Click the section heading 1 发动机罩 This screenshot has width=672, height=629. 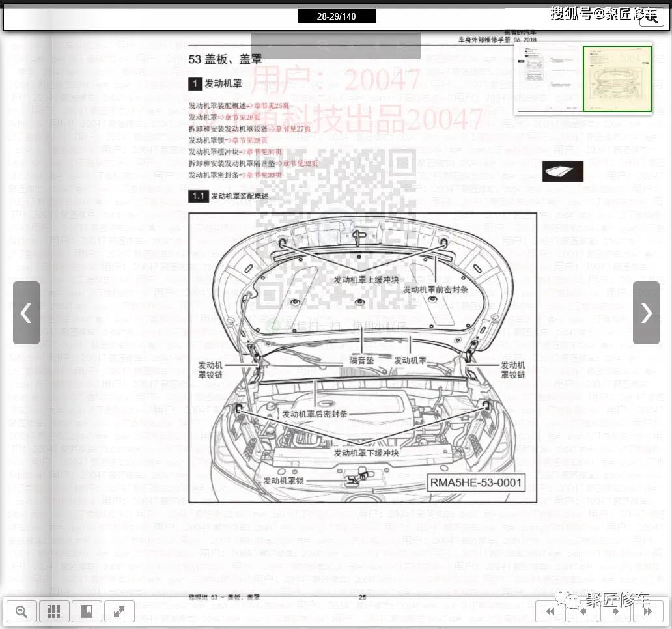[x=215, y=83]
